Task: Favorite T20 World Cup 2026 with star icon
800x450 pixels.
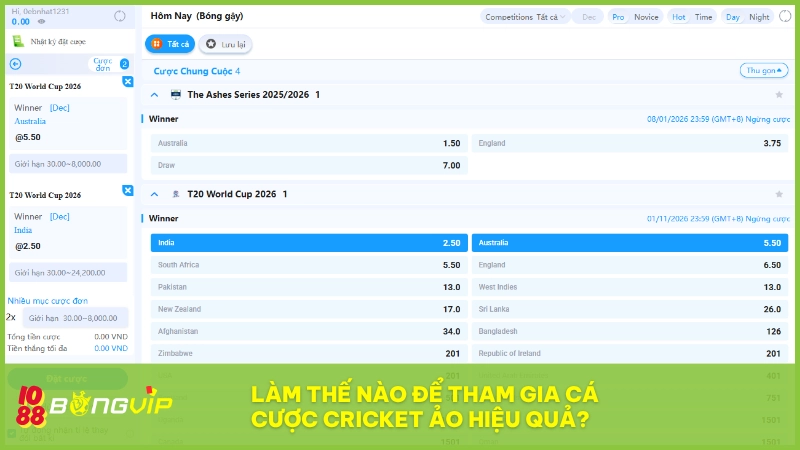Action: coord(779,194)
